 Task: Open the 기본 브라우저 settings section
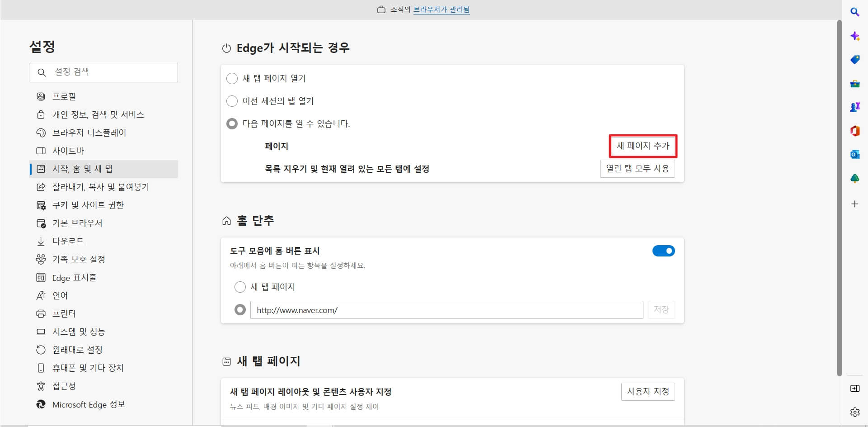click(x=103, y=223)
